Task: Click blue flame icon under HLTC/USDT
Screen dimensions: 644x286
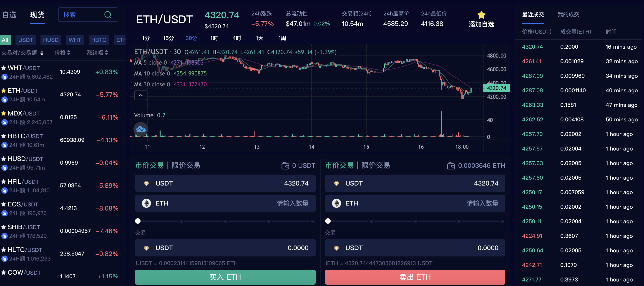Action: (x=4, y=259)
